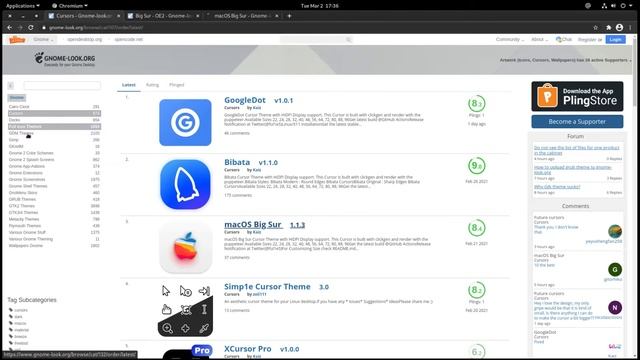Select the Plinged sorting tab
Viewport: 640px width, 360px height.
click(x=176, y=85)
